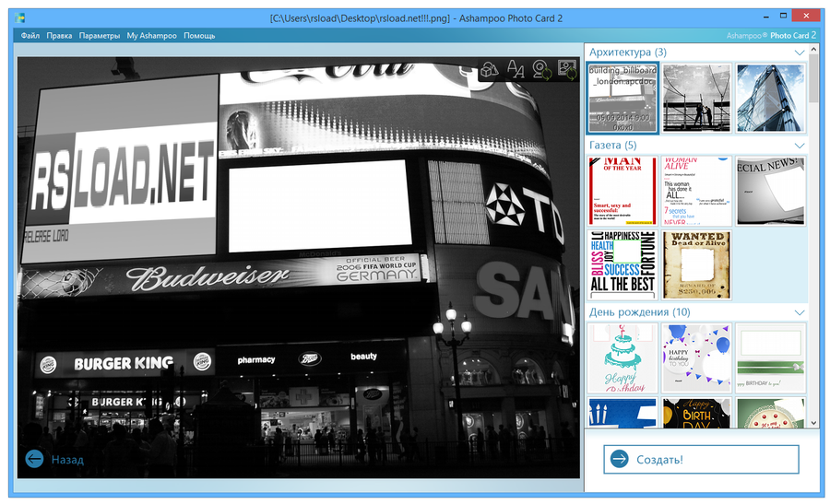Screen dimensions: 830x504
Task: Pick the black gold Happy Birthday template
Action: (696, 413)
